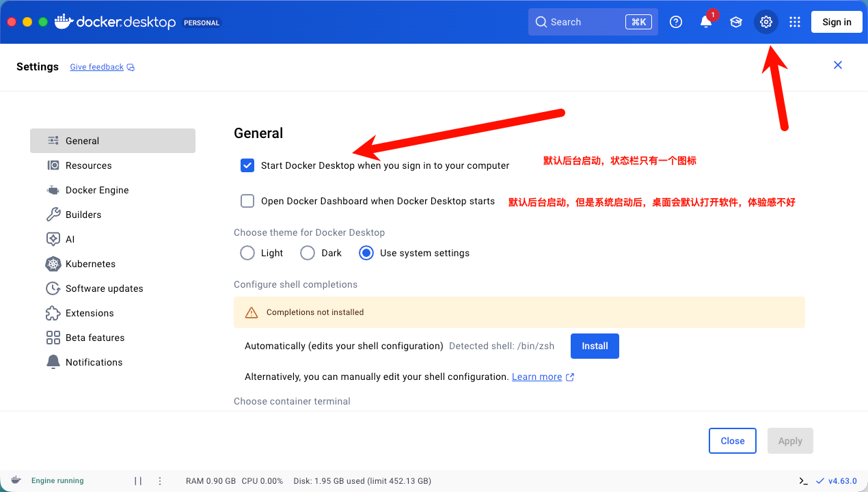Viewport: 868px width, 492px height.
Task: Click the Completions not installed message
Action: pos(315,312)
